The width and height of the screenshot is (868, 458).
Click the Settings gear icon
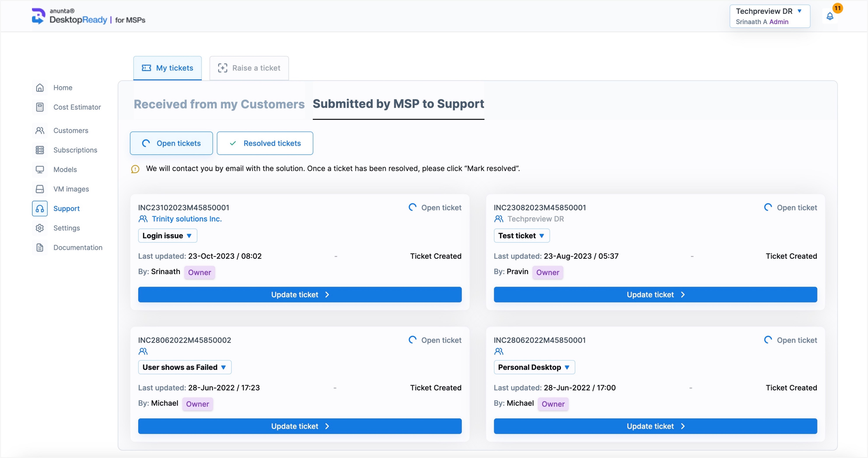[40, 228]
